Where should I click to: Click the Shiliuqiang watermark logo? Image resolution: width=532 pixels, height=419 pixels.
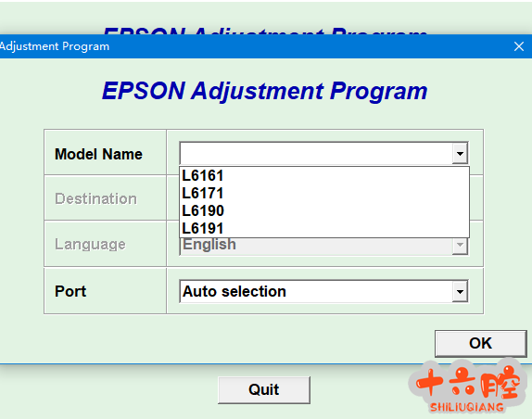pos(468,387)
